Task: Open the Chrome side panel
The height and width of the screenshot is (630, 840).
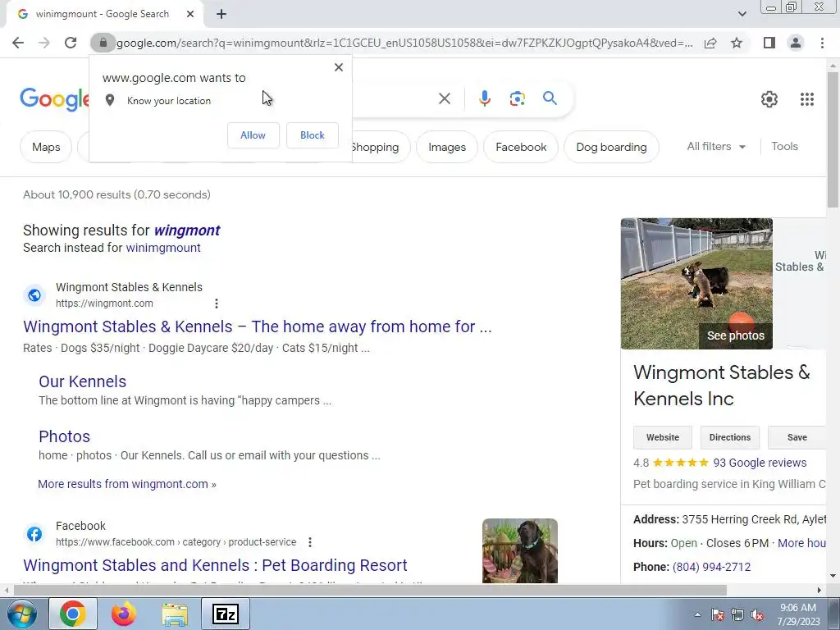Action: (x=769, y=43)
